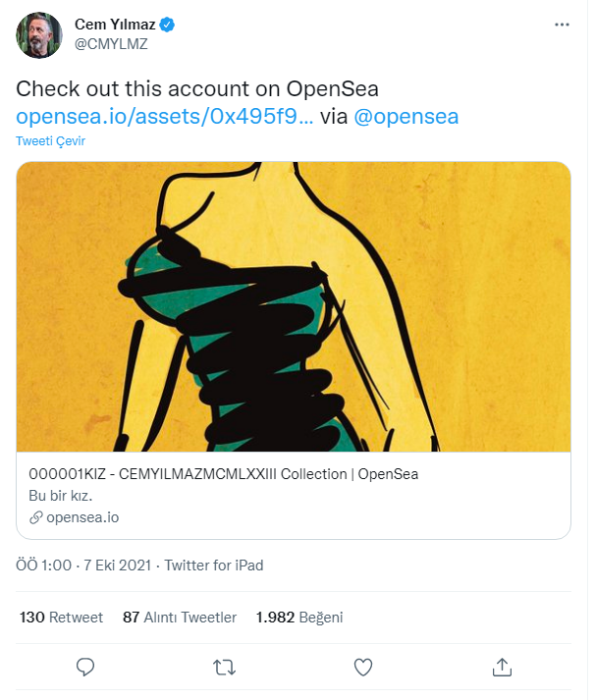Image resolution: width=595 pixels, height=700 pixels.
Task: View the 87 Alıntı Tweetler list
Action: 180,618
